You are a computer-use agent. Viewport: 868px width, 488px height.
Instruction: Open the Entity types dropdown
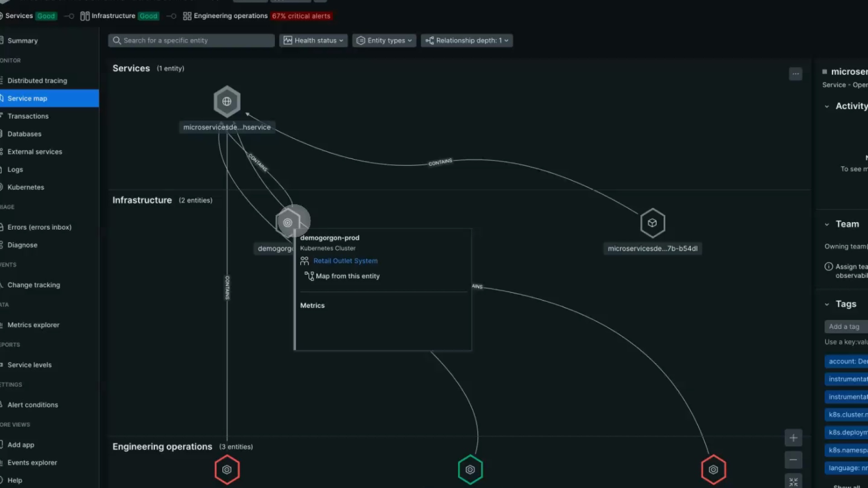click(x=384, y=40)
